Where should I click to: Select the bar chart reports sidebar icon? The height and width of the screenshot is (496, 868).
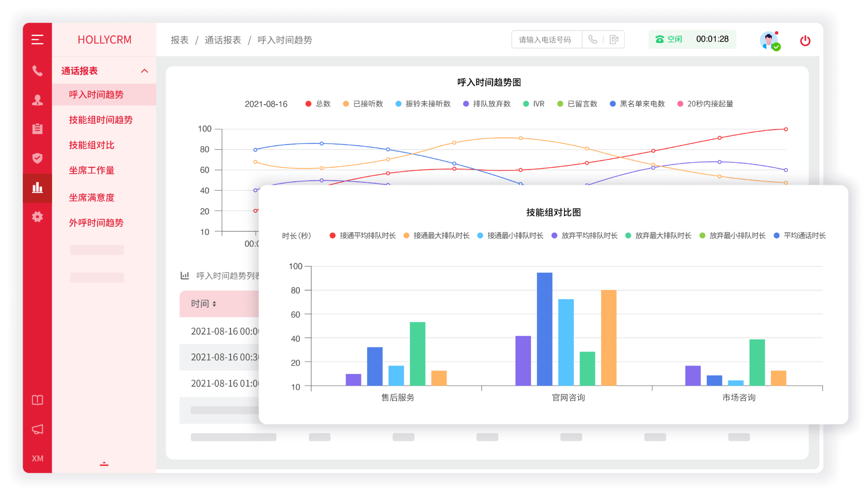coord(37,188)
